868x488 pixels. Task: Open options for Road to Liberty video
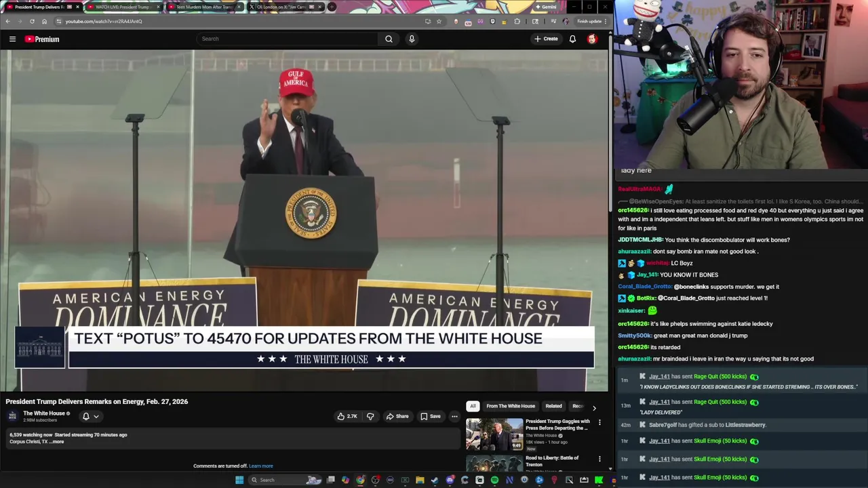point(599,459)
